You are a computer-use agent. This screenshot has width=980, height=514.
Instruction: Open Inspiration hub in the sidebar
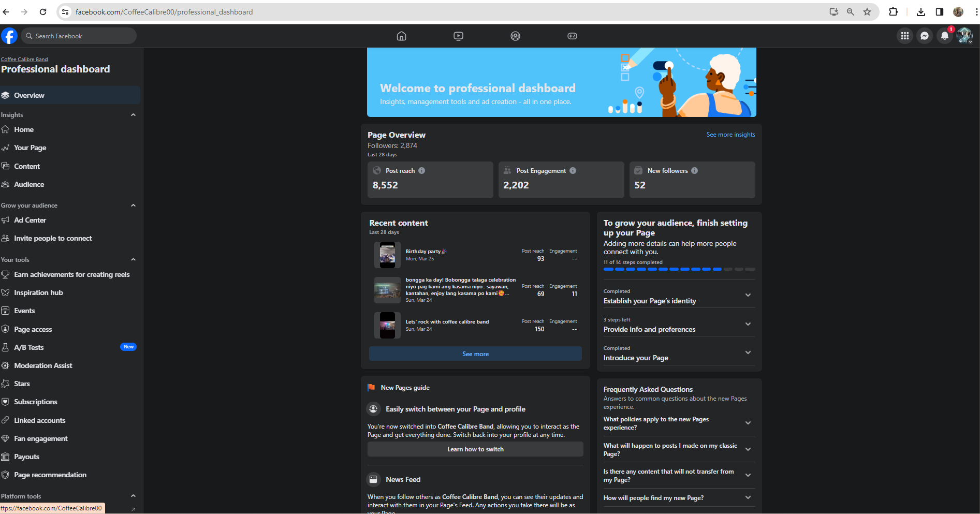70,292
